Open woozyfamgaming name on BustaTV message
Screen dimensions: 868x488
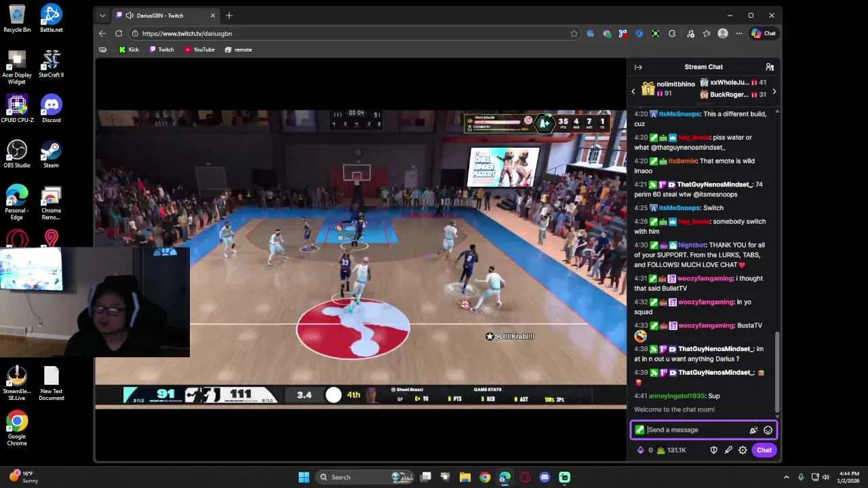[x=706, y=325]
